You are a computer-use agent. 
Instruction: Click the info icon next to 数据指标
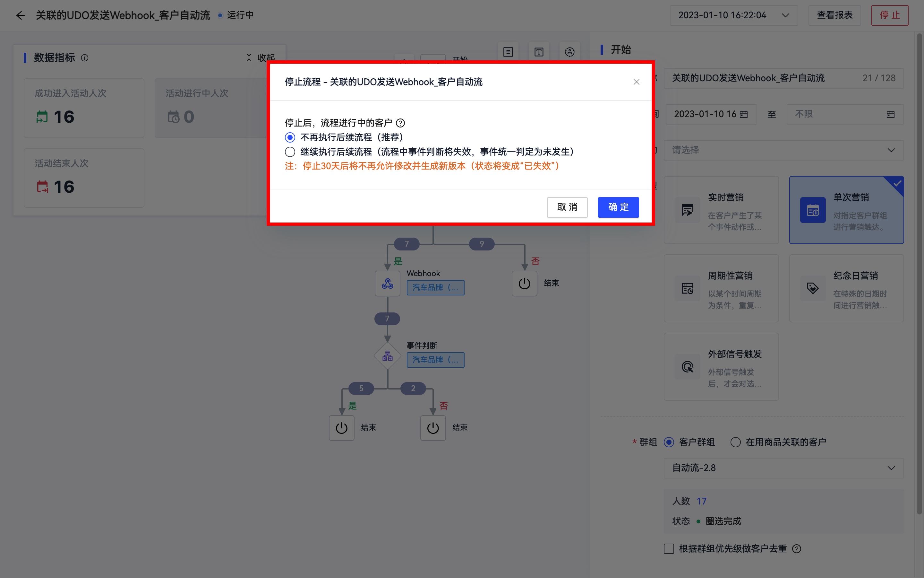(85, 58)
